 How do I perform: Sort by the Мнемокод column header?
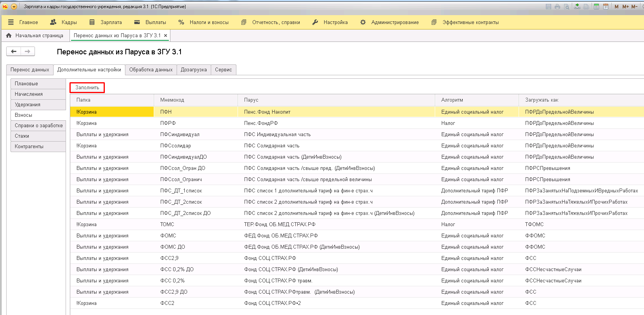[x=172, y=100]
